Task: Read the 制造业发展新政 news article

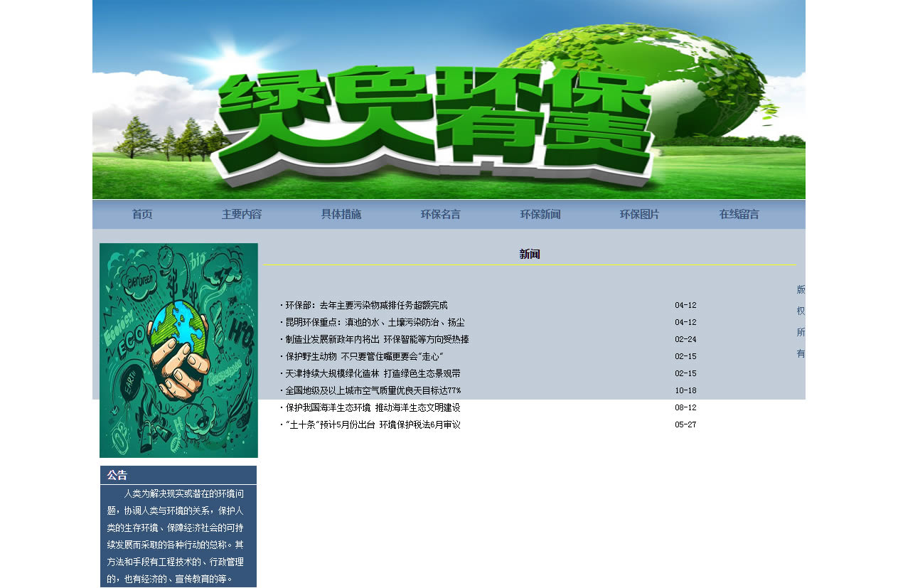Action: point(377,340)
